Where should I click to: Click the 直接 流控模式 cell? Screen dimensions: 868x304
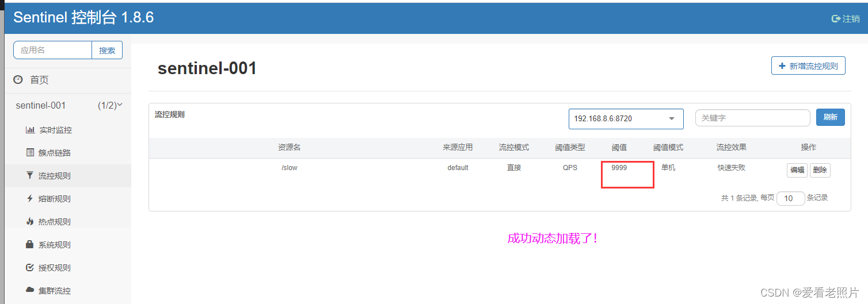click(x=514, y=168)
